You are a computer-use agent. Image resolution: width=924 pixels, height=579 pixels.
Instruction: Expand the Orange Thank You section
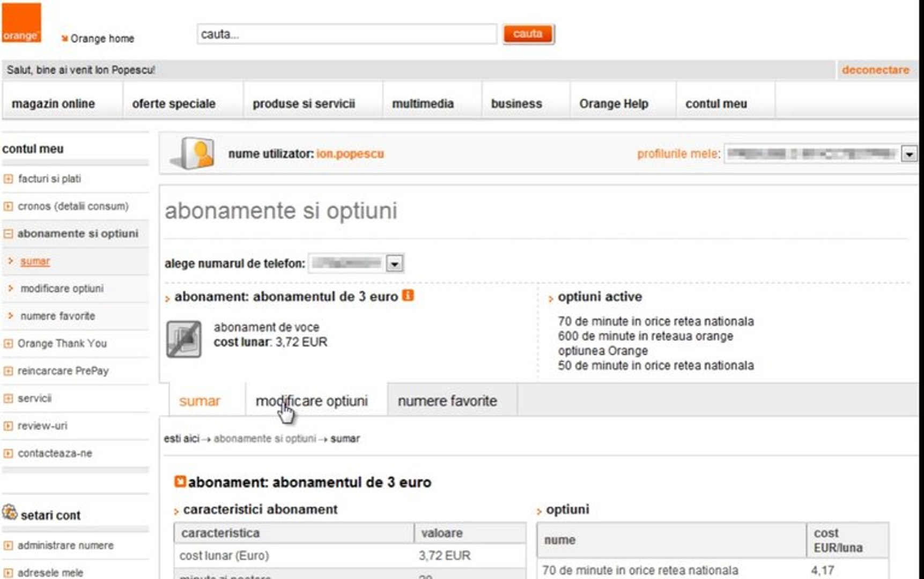coord(8,344)
